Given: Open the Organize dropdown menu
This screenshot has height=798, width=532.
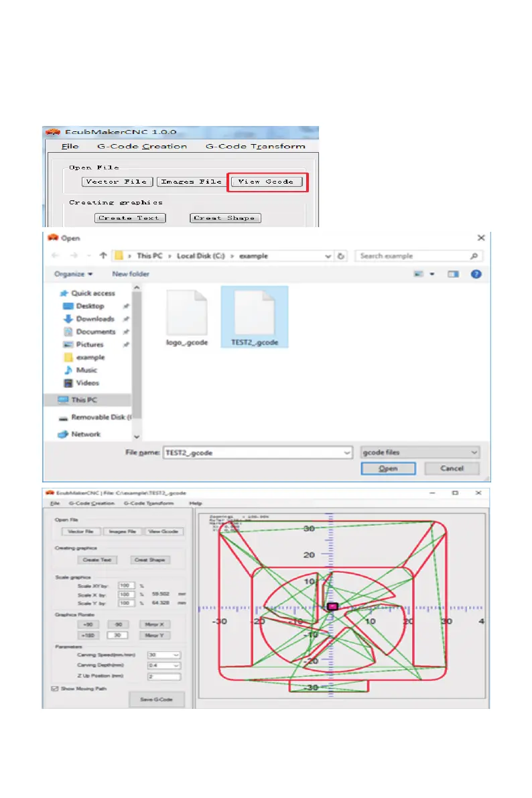Looking at the screenshot, I should coord(73,274).
